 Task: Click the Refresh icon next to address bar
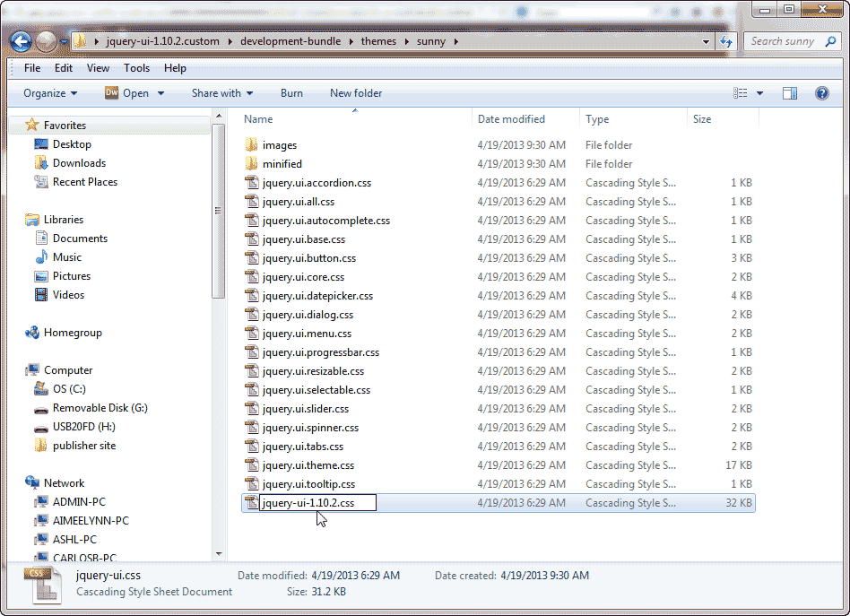pyautogui.click(x=726, y=41)
